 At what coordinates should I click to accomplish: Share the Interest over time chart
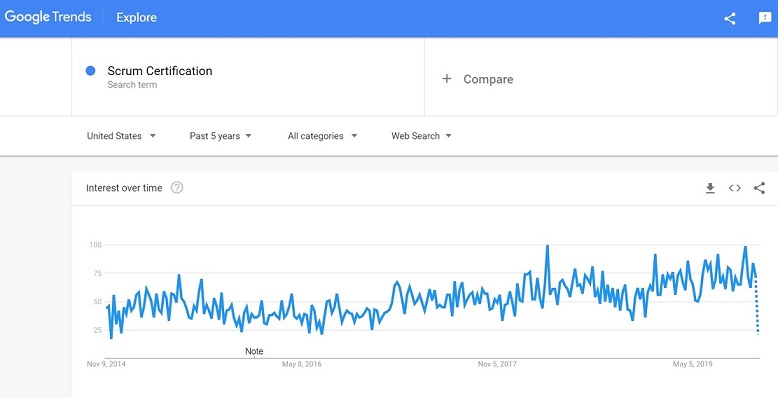[759, 188]
